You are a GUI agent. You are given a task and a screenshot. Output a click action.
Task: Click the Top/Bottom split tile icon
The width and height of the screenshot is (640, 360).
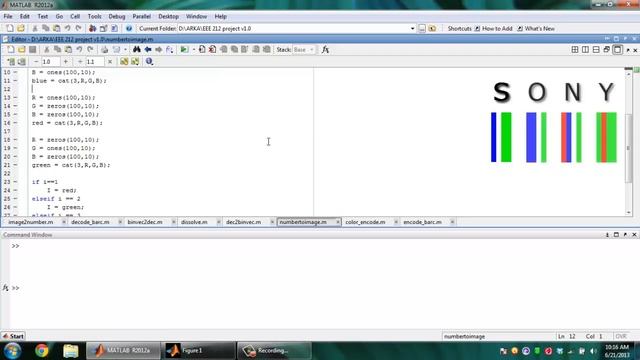click(596, 49)
